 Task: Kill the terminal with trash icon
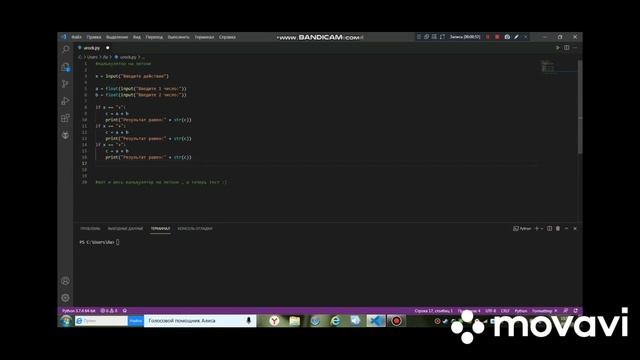point(558,229)
